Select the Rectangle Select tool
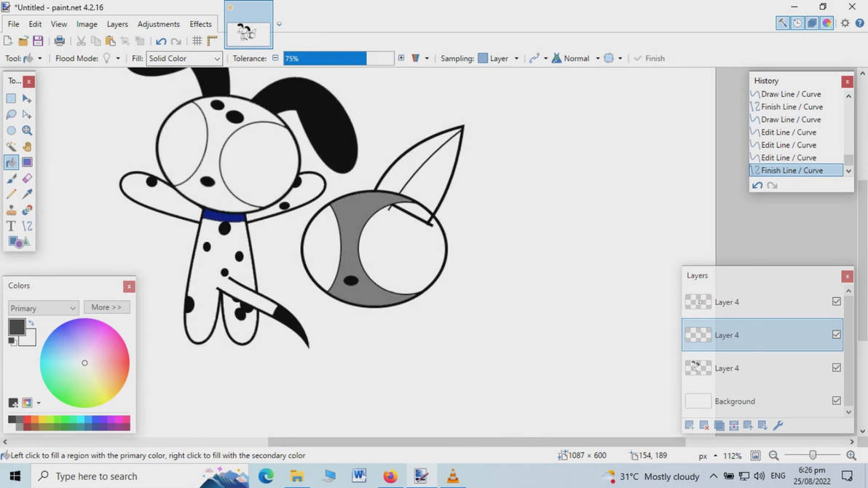Viewport: 868px width, 488px height. point(11,98)
